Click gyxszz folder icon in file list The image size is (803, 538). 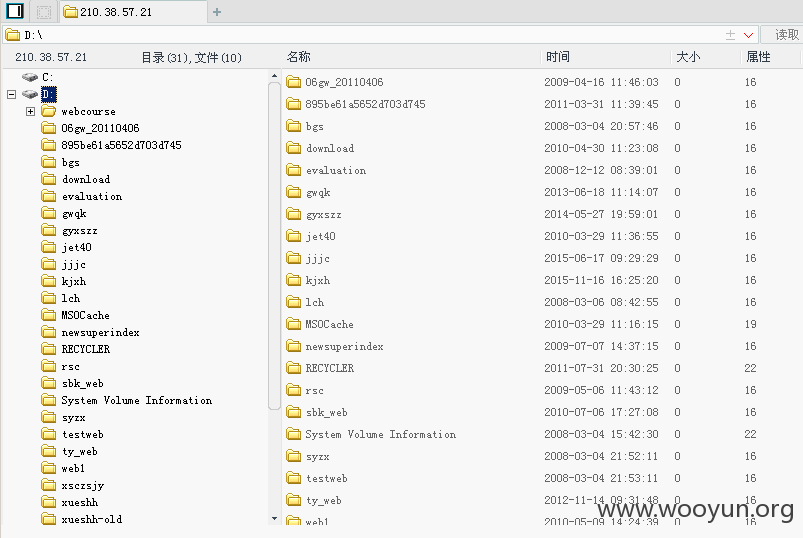pos(293,214)
